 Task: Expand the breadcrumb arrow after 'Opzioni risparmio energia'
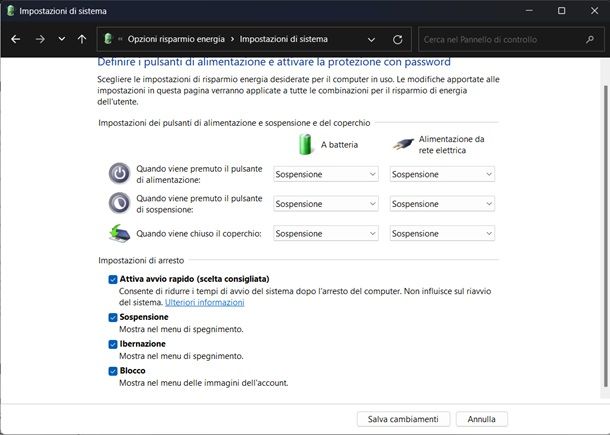[x=232, y=39]
